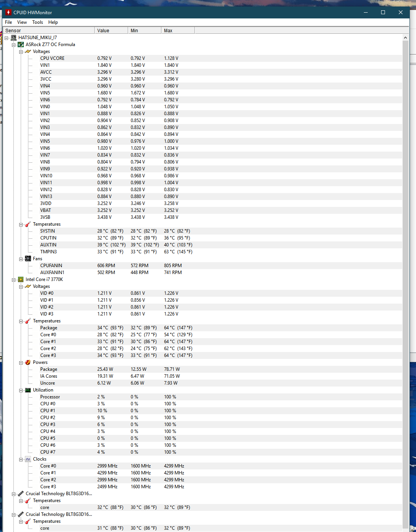Click the Intel Voltages lightning icon

point(28,286)
